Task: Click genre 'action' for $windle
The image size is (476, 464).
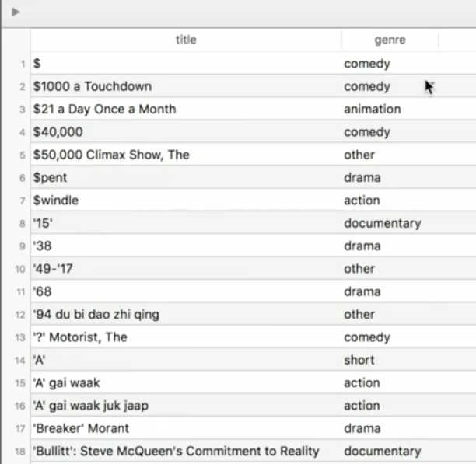Action: tap(362, 201)
